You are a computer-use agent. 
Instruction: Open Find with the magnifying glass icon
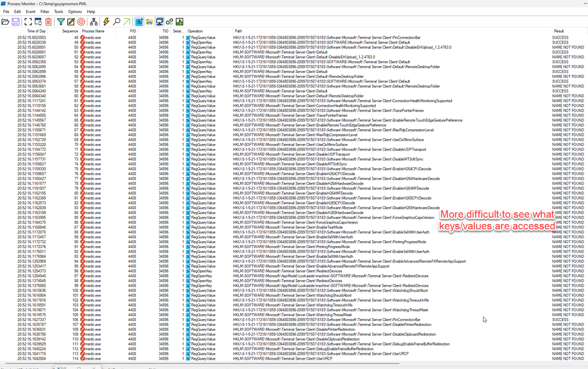point(117,22)
